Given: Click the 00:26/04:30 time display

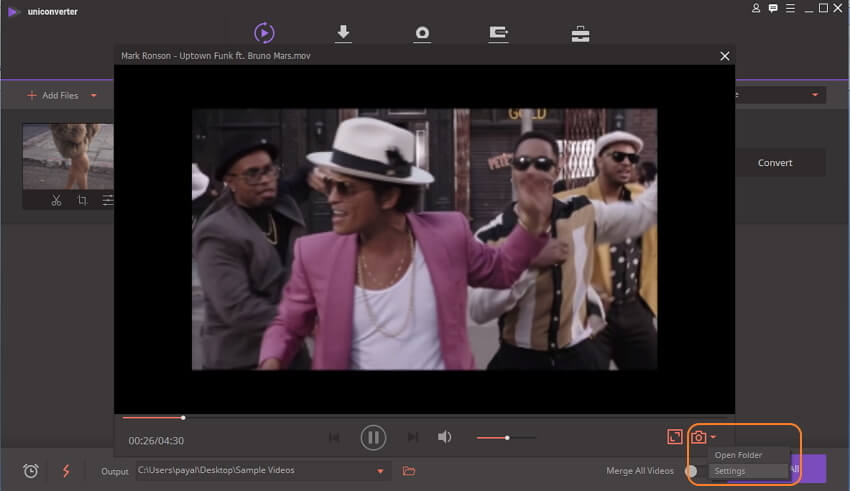Looking at the screenshot, I should tap(156, 441).
